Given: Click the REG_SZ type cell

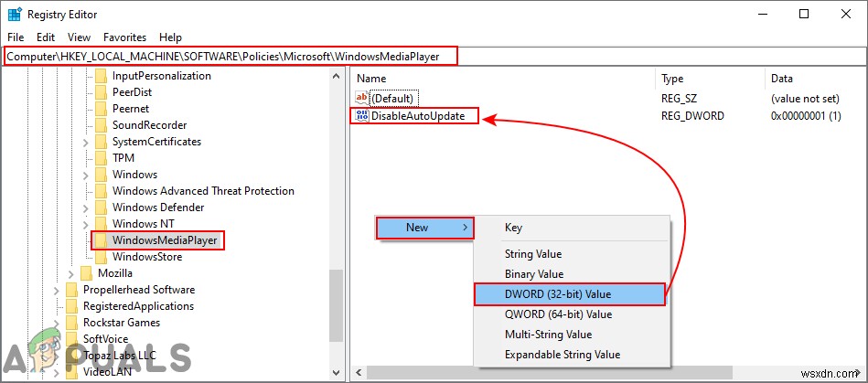Looking at the screenshot, I should [x=680, y=99].
